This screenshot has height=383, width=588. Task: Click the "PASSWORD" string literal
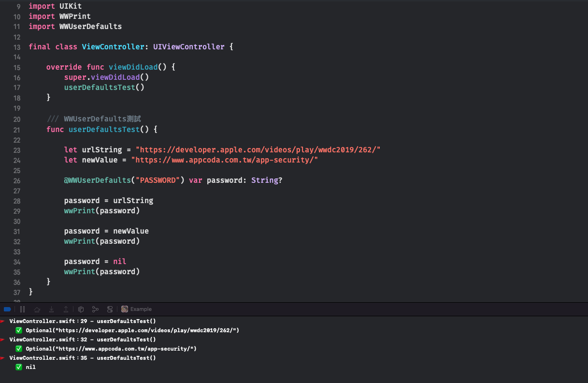pos(158,180)
